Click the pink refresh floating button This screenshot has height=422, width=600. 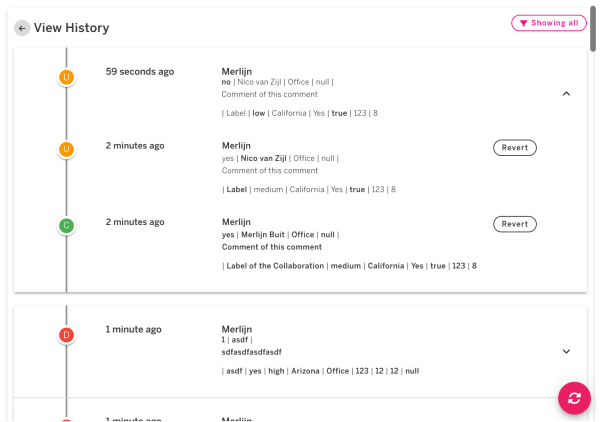point(574,398)
